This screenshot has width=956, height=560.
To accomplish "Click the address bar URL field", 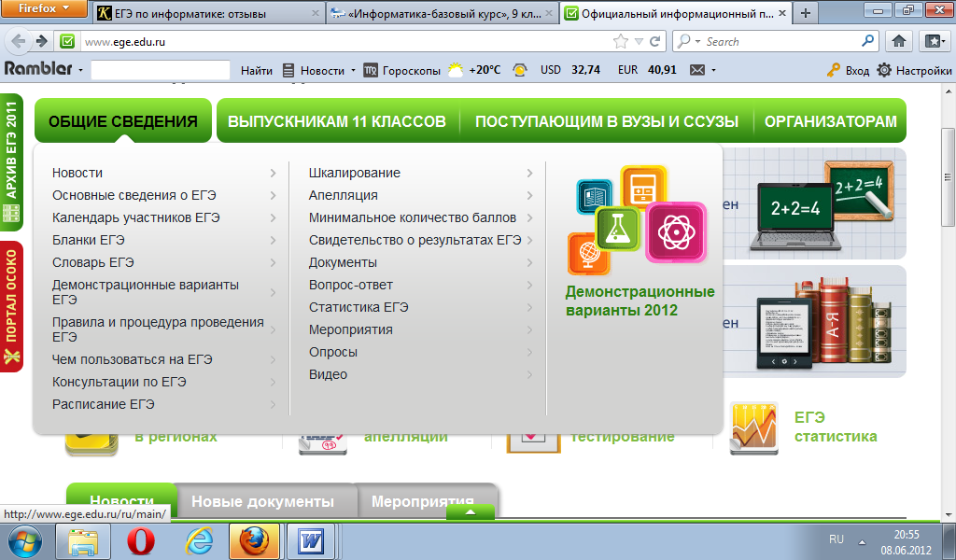I will click(345, 41).
